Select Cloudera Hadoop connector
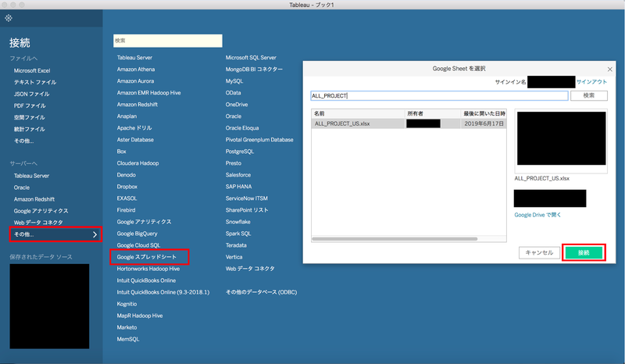The height and width of the screenshot is (364, 625). (x=138, y=163)
